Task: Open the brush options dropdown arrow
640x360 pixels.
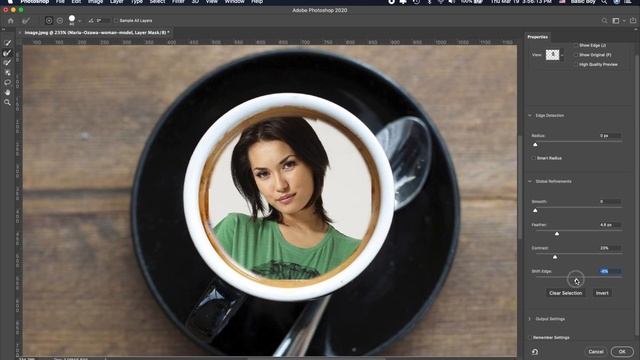Action: pyautogui.click(x=80, y=21)
